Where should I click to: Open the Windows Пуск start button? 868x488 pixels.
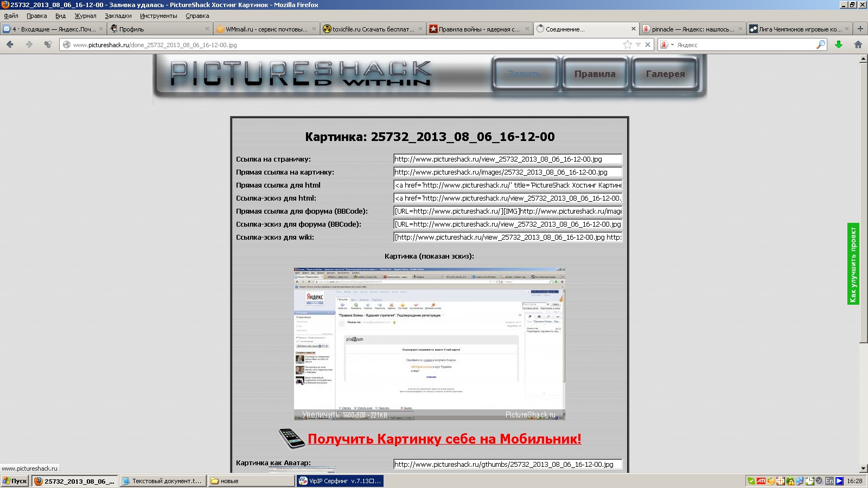tap(15, 481)
